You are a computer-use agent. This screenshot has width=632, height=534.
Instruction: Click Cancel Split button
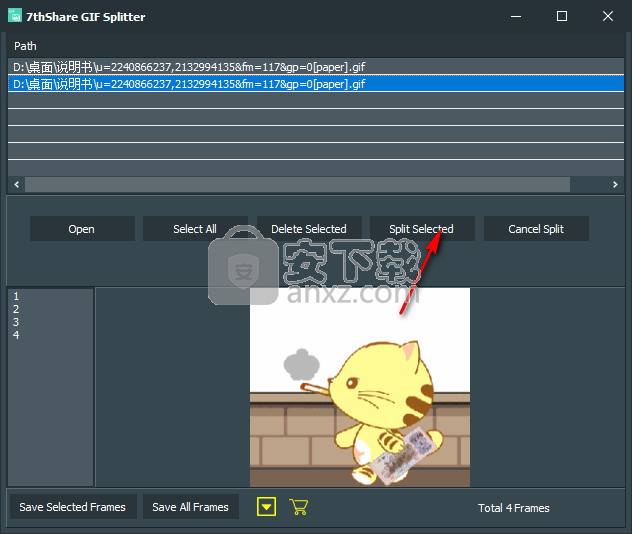tap(536, 229)
